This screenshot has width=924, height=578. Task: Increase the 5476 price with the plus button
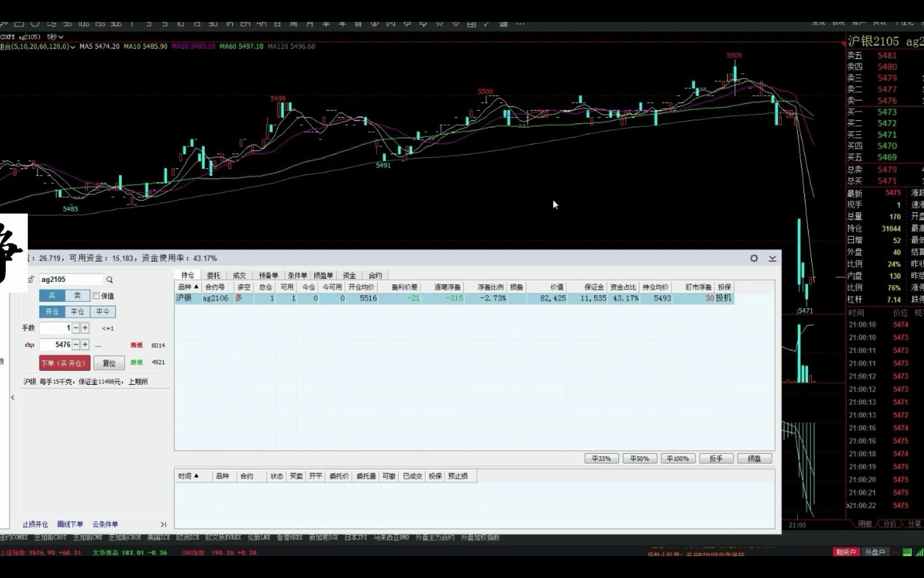pyautogui.click(x=85, y=345)
